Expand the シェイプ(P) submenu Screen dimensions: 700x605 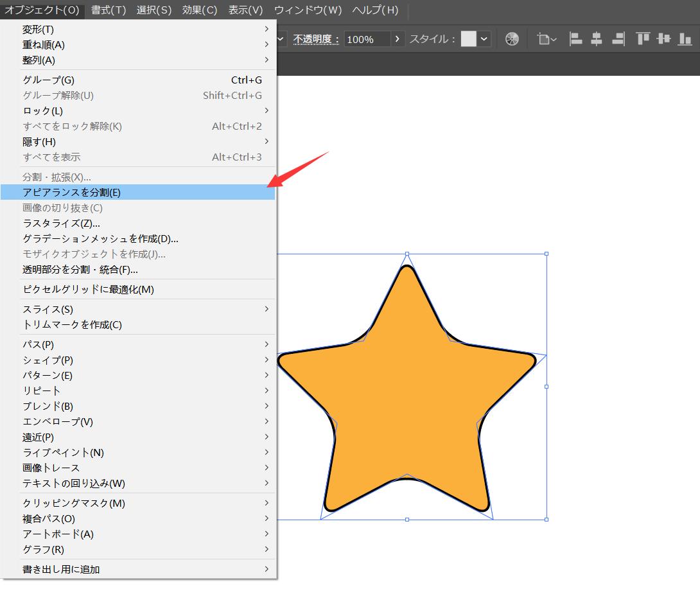(x=138, y=360)
